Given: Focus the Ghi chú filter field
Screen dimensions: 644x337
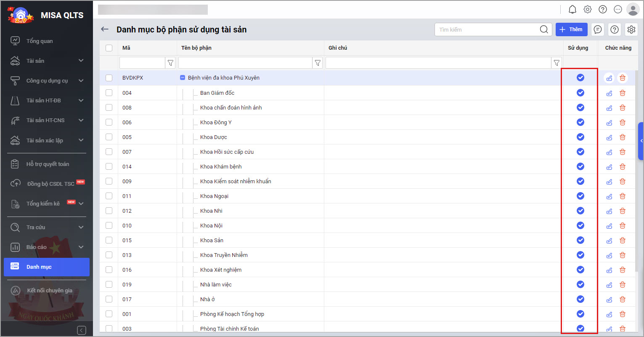Looking at the screenshot, I should (438, 63).
